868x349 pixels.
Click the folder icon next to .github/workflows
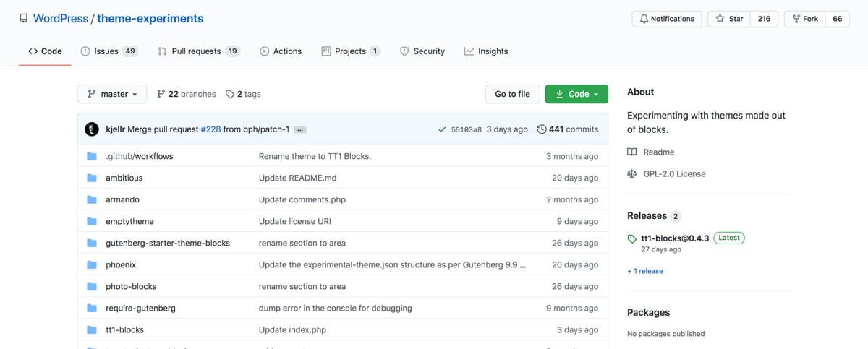pos(92,156)
